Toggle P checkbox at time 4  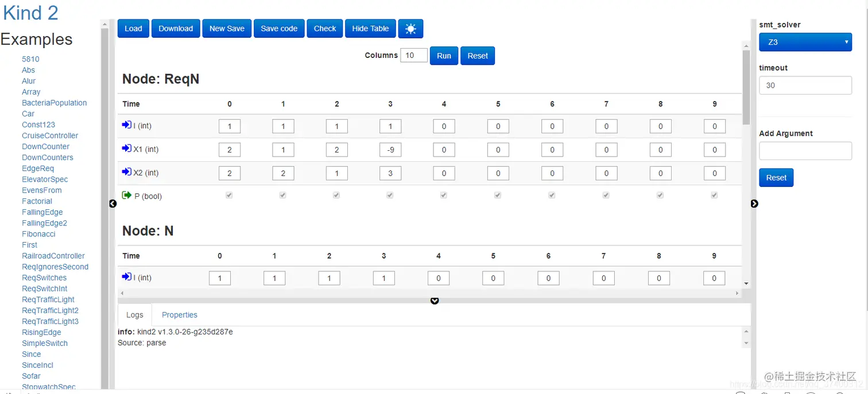coord(444,196)
